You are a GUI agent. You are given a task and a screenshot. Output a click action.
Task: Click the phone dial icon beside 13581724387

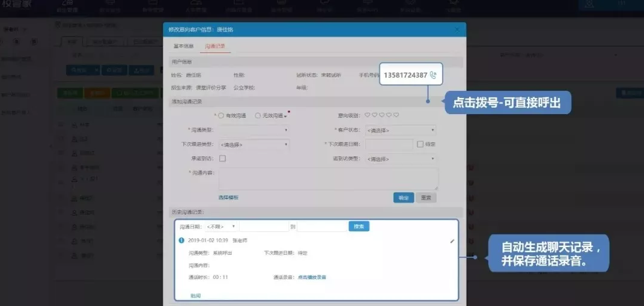433,75
